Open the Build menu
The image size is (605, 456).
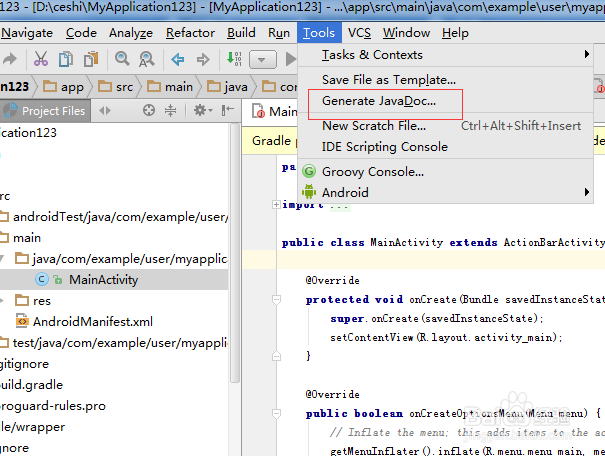pos(241,33)
